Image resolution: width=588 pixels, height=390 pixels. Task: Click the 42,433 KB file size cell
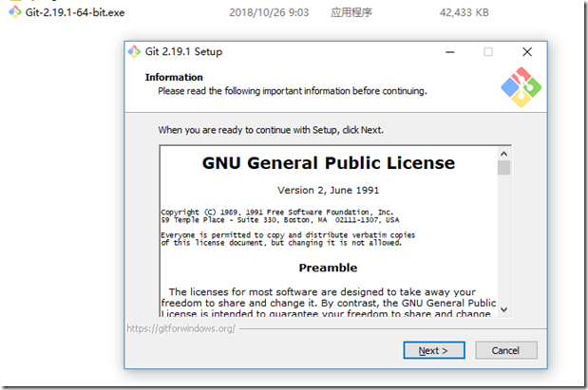464,13
